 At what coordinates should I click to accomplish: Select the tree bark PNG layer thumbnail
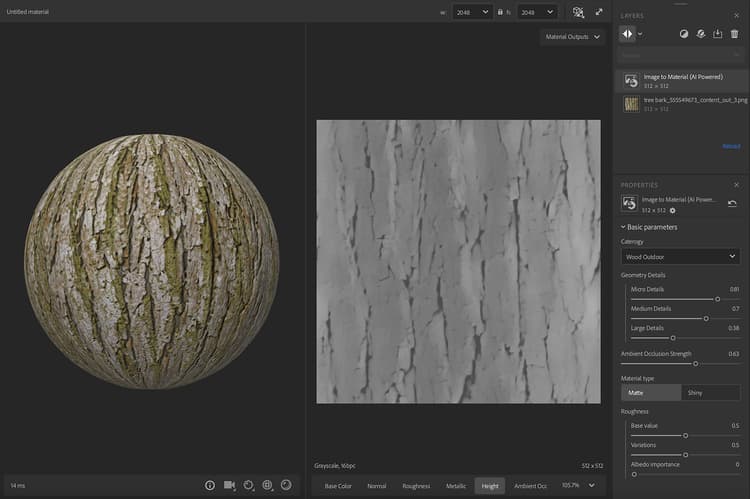(x=631, y=104)
